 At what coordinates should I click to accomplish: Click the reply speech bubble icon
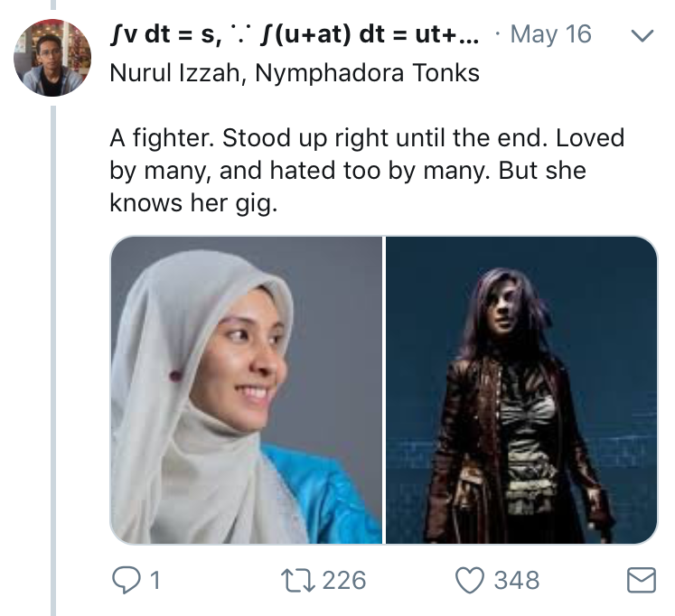[125, 579]
